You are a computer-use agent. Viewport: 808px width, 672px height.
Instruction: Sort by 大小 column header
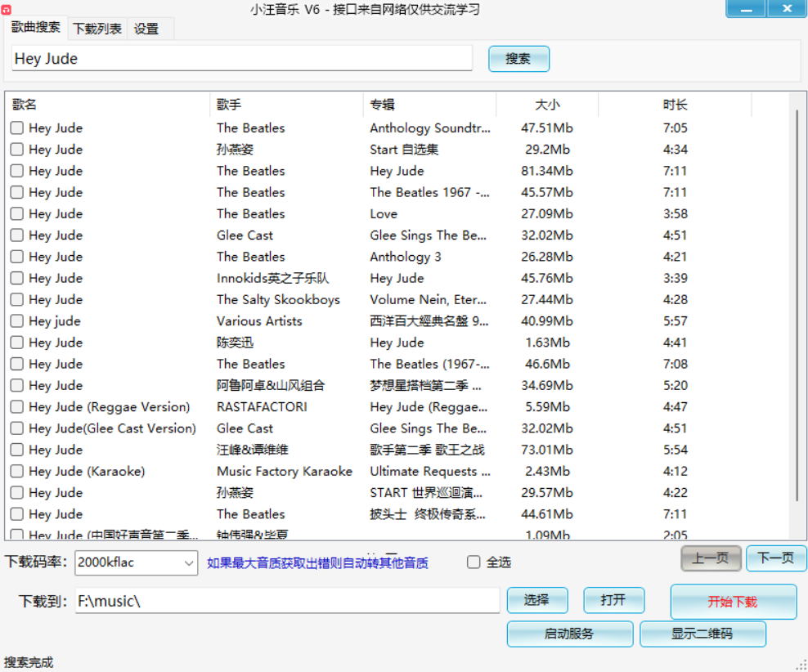[547, 105]
